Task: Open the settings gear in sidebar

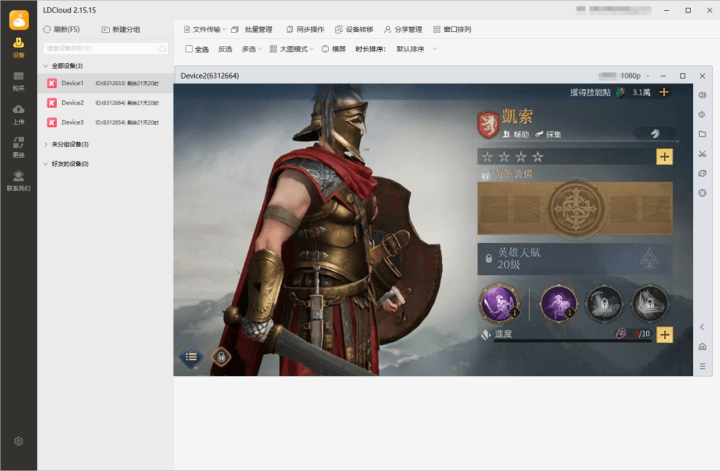Action: pyautogui.click(x=18, y=441)
